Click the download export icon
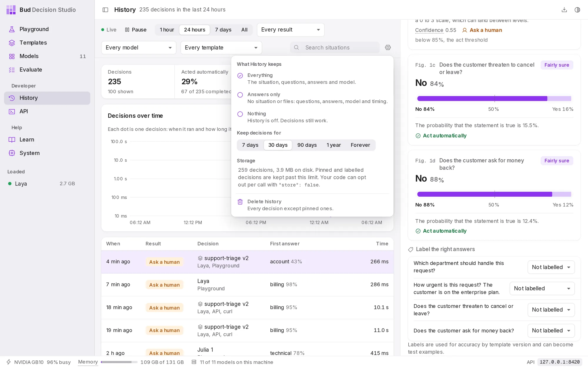This screenshot has width=588, height=368. (564, 10)
